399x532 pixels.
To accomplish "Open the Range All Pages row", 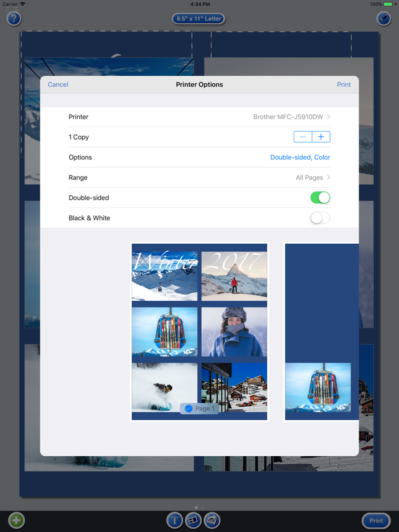I will coord(199,178).
